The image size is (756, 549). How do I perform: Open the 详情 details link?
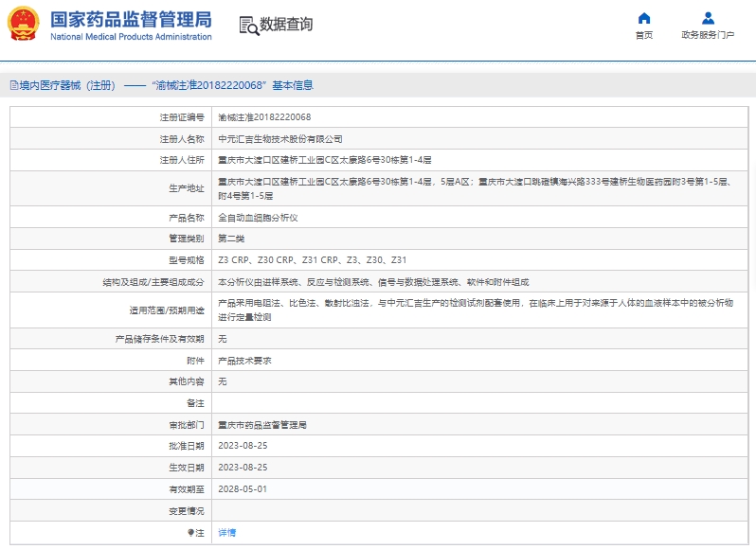[227, 533]
